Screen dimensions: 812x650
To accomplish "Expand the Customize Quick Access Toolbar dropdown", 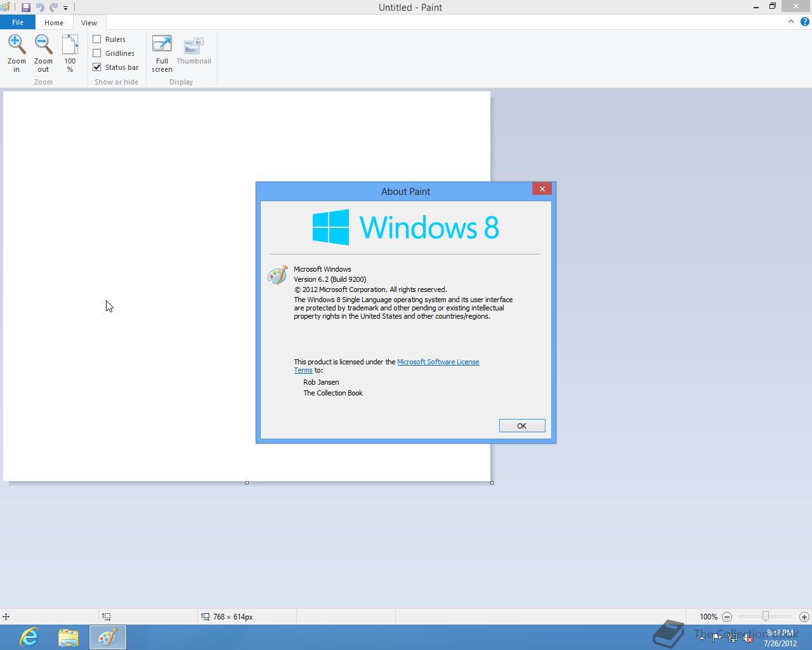I will pyautogui.click(x=65, y=8).
